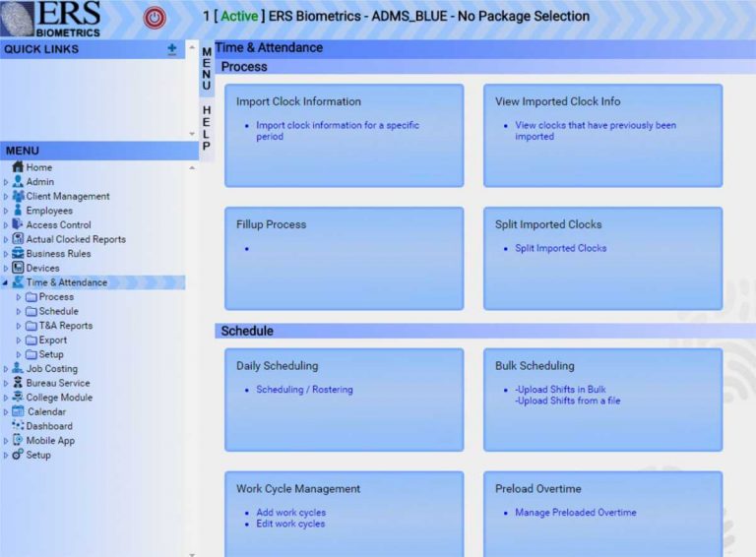
Task: Select Mobile App in the menu tree
Action: [x=50, y=441]
